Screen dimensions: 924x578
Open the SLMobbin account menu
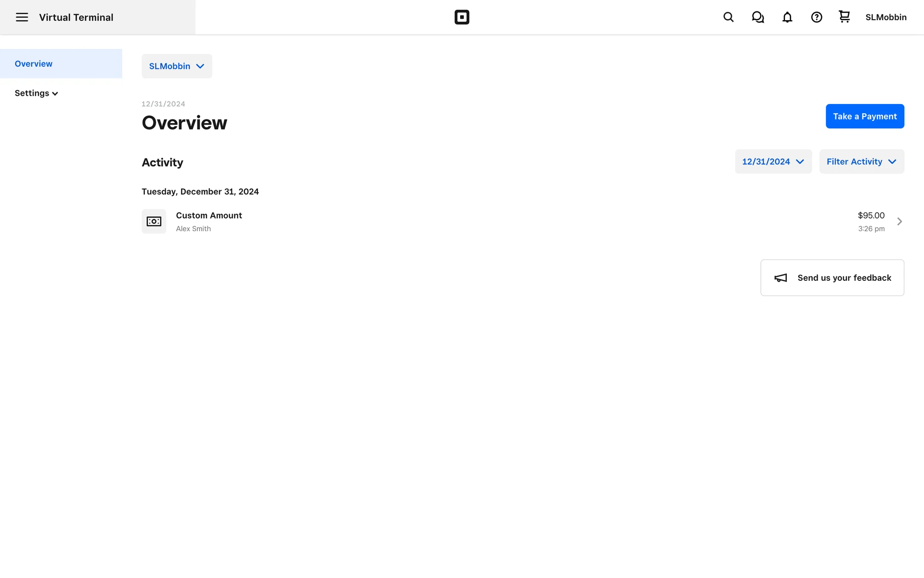click(885, 17)
